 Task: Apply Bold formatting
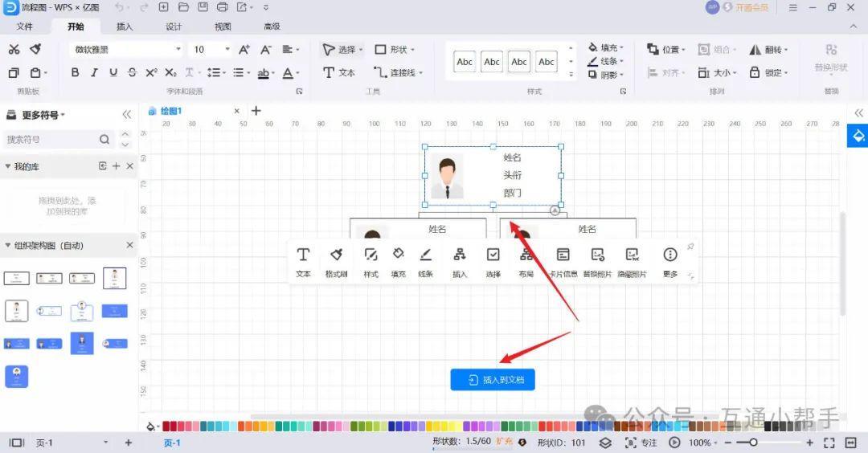(x=76, y=72)
